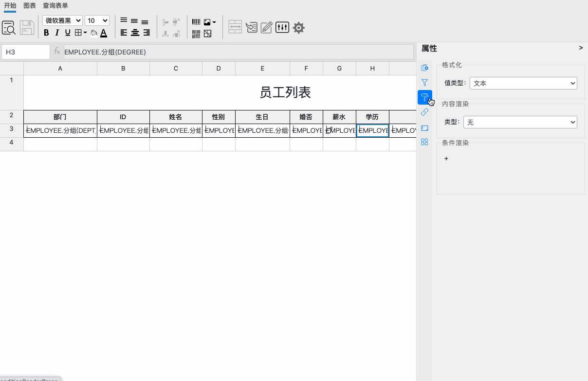
Task: Select the 姓名 header cell
Action: point(176,117)
